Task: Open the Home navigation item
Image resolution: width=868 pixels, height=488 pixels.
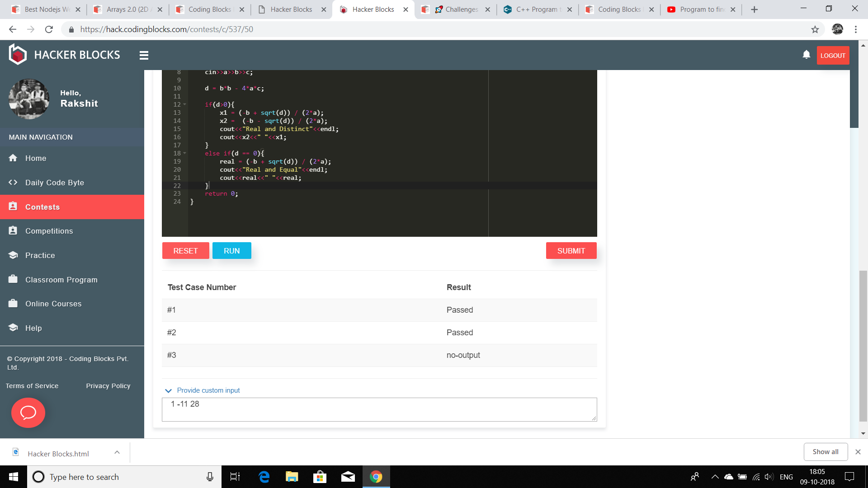Action: pyautogui.click(x=72, y=158)
